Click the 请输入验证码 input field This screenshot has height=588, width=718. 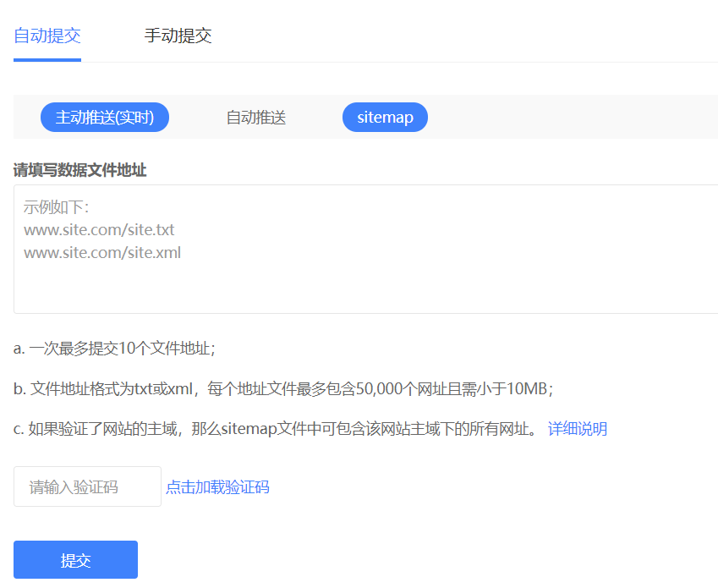[87, 486]
